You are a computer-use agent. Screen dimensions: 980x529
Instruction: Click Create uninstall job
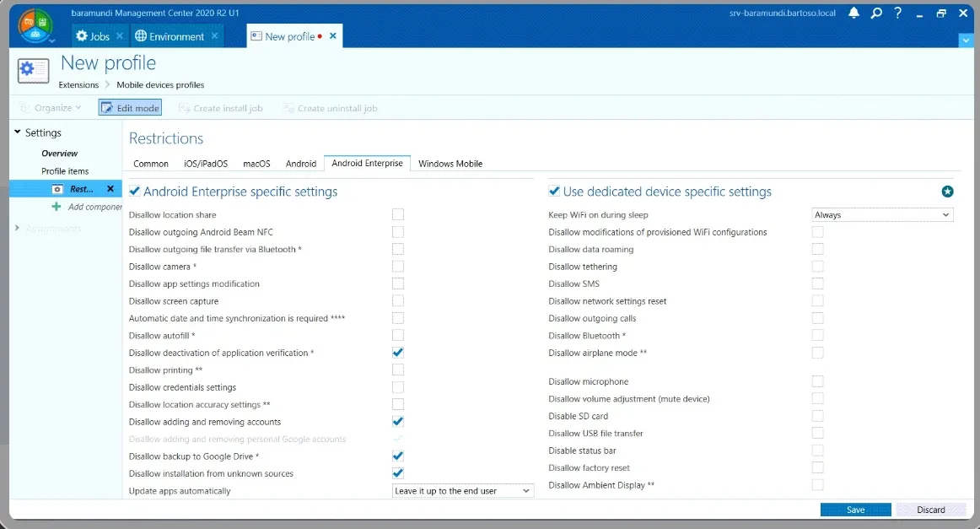click(330, 108)
